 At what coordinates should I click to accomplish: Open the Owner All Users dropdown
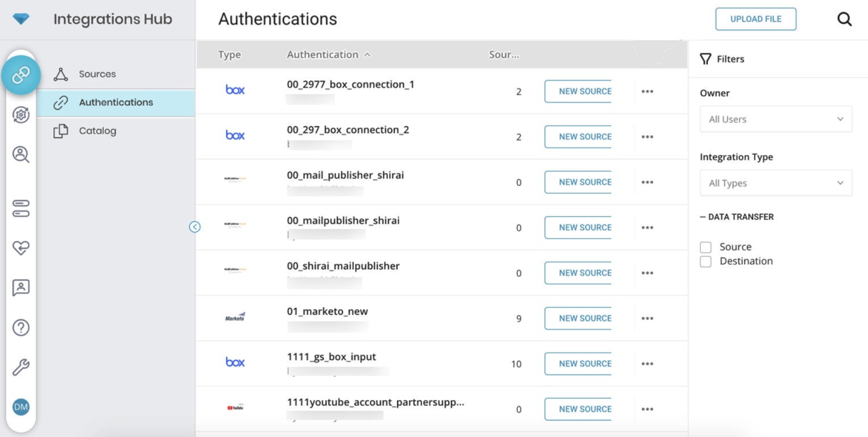(x=775, y=119)
